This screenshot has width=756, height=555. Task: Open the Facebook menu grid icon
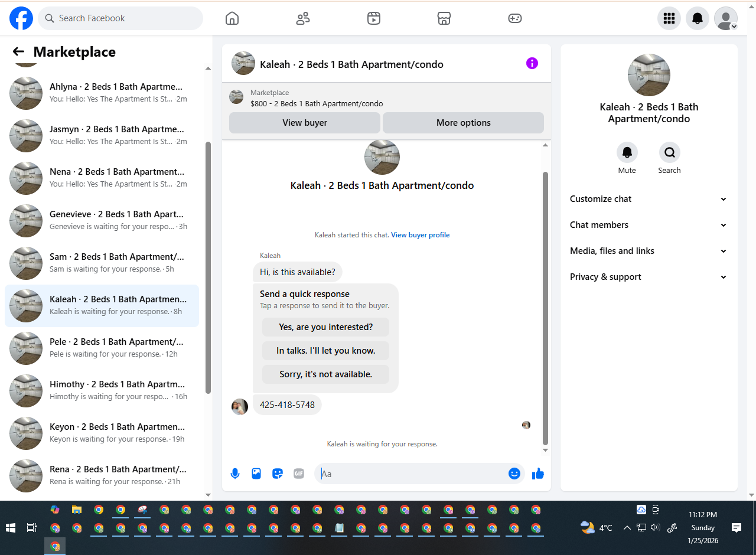[x=669, y=18]
